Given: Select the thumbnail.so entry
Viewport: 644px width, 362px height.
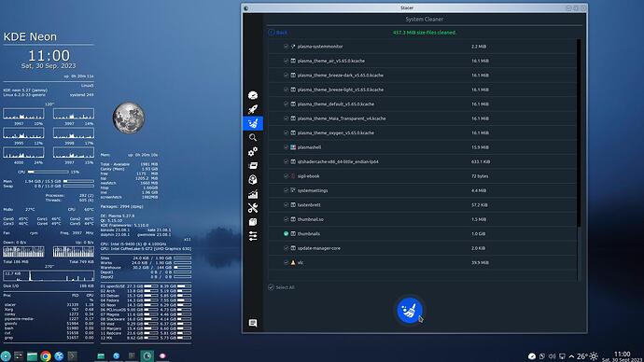Looking at the screenshot, I should (x=422, y=219).
